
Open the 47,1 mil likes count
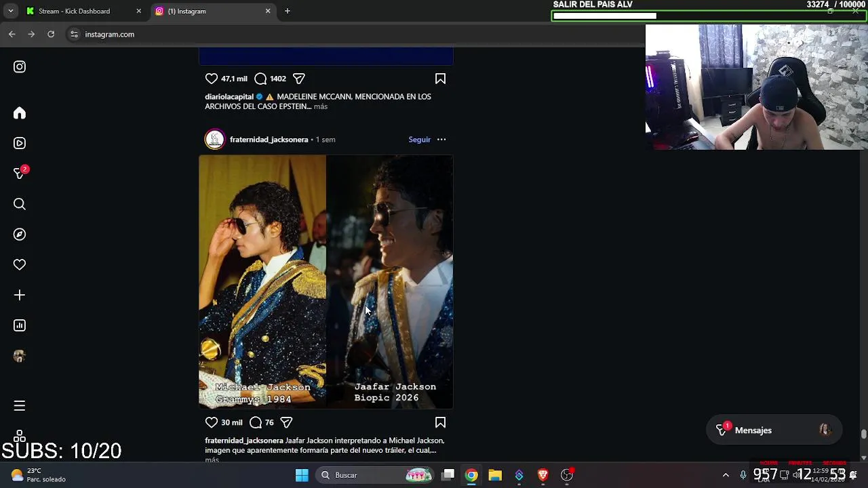click(x=234, y=79)
